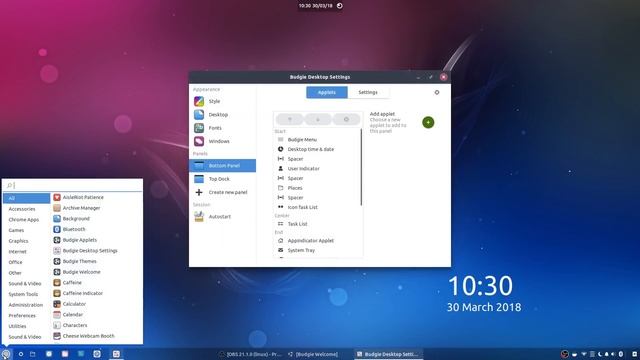Click the green Add applet button
Screen dimensions: 640x360
[428, 122]
